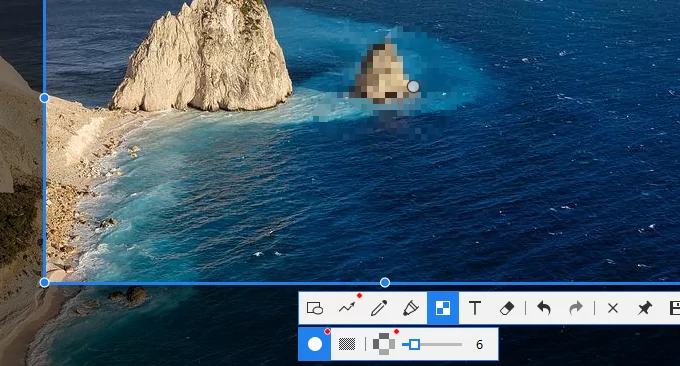Undo the last annotation
680x366 pixels.
coord(544,308)
